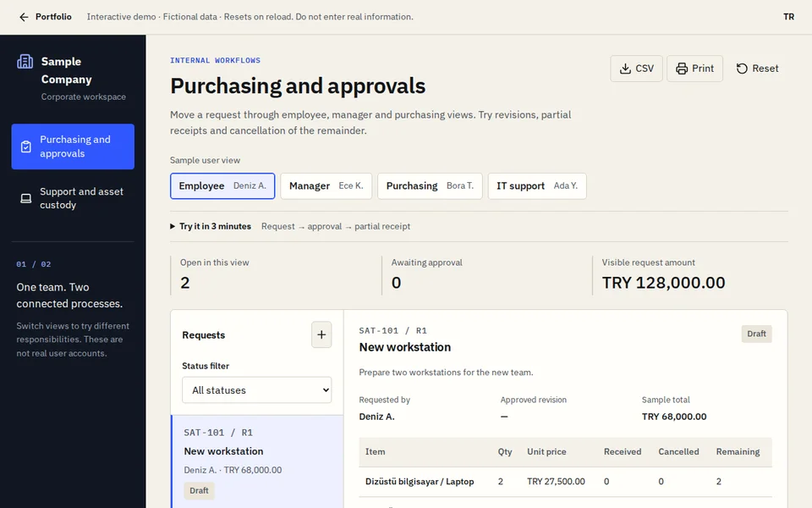This screenshot has width=812, height=508.
Task: Click the New workstation heading in the detail panel
Action: click(x=405, y=347)
